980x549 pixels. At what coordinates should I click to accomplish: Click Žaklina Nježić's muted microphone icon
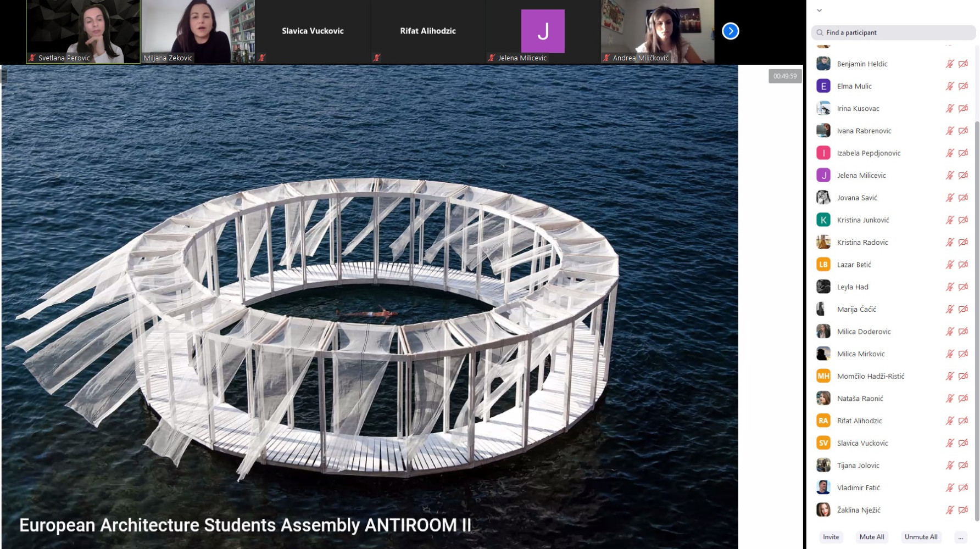point(949,510)
